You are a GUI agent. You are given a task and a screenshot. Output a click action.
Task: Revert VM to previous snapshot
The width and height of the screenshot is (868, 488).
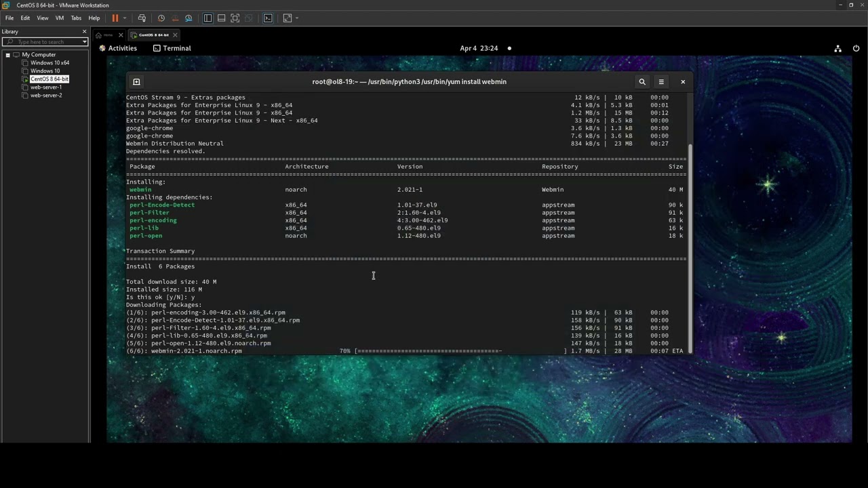coord(175,18)
